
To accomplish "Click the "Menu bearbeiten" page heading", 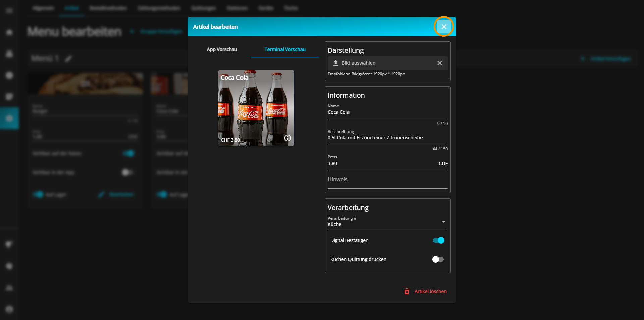I will pos(74,32).
